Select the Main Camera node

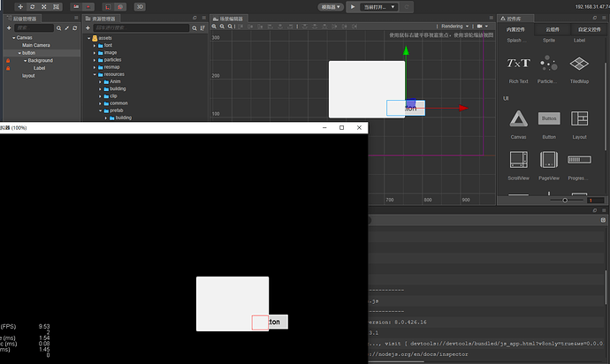point(35,45)
